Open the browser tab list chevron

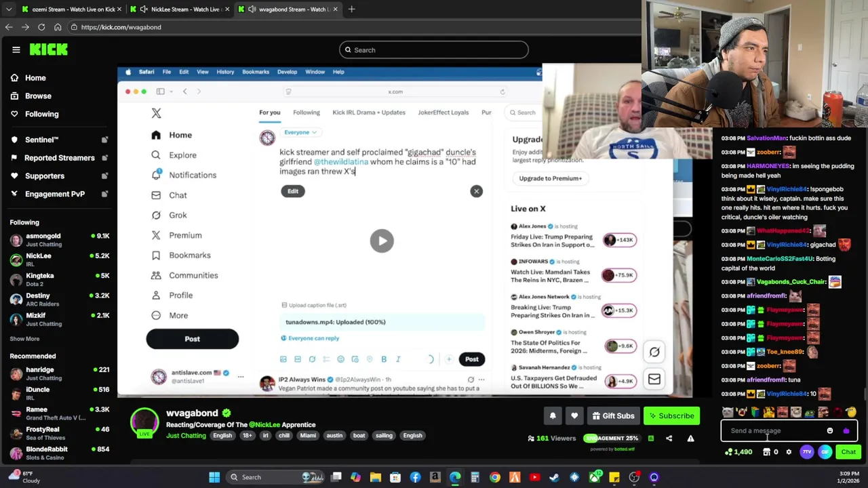[8, 9]
